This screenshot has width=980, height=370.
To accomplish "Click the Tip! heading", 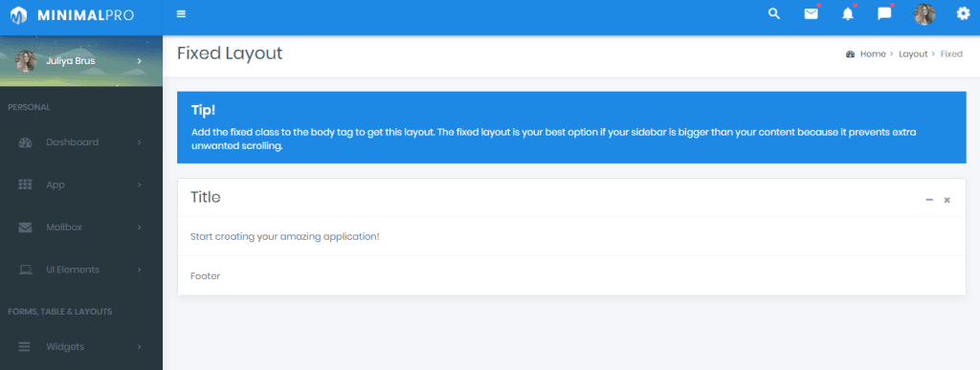I will 203,111.
